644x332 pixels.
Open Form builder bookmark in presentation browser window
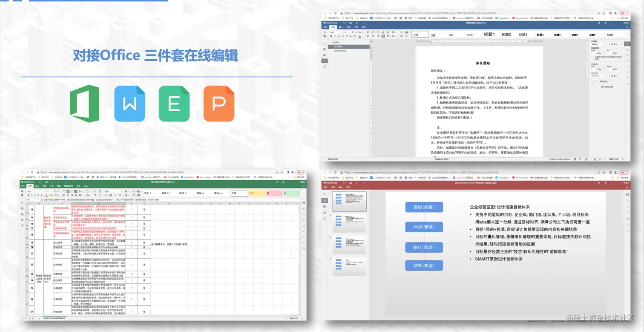520,178
